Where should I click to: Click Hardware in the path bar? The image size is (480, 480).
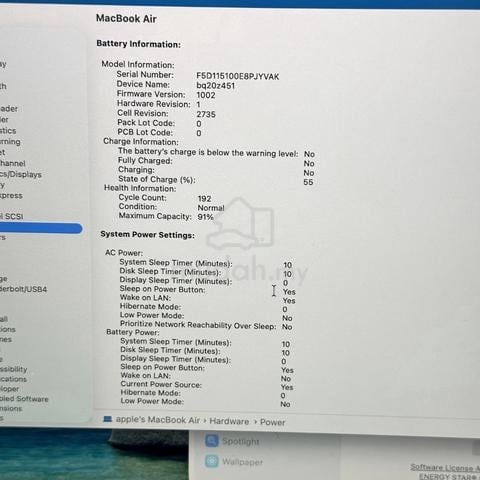click(229, 421)
